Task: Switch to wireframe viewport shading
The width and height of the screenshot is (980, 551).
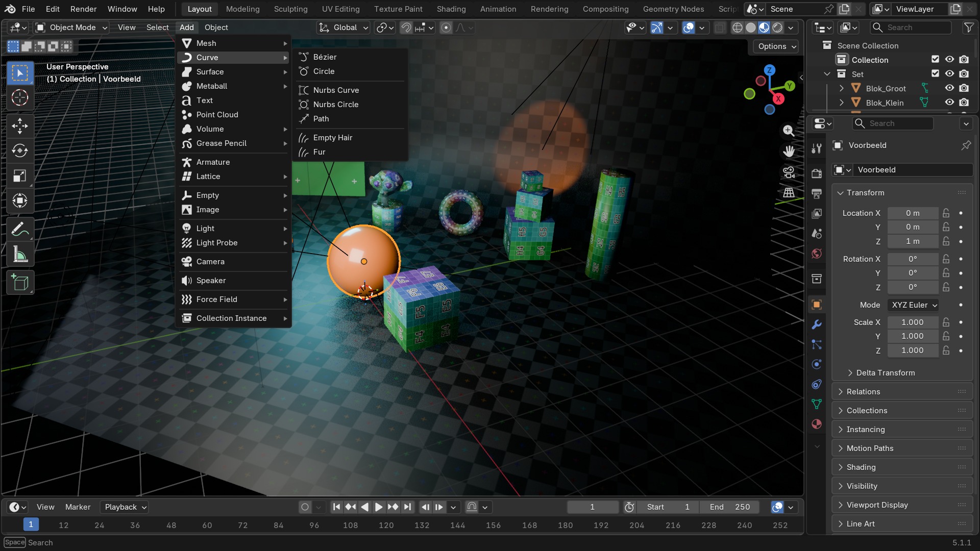Action: coord(737,28)
